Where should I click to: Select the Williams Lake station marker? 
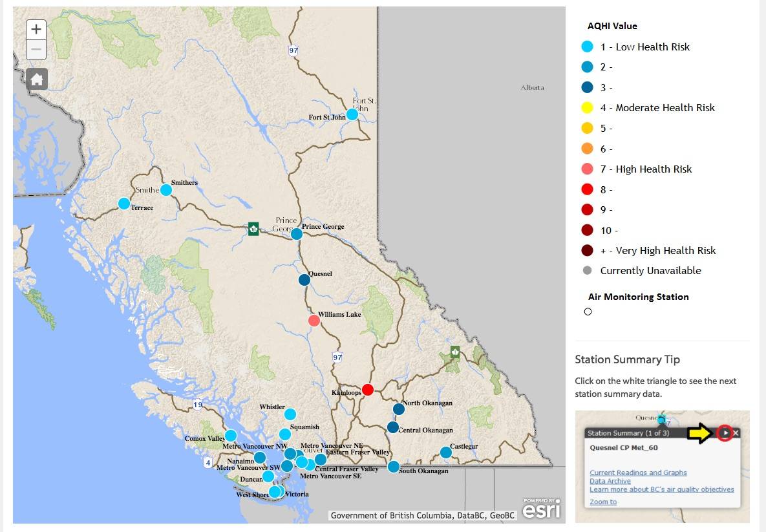314,320
